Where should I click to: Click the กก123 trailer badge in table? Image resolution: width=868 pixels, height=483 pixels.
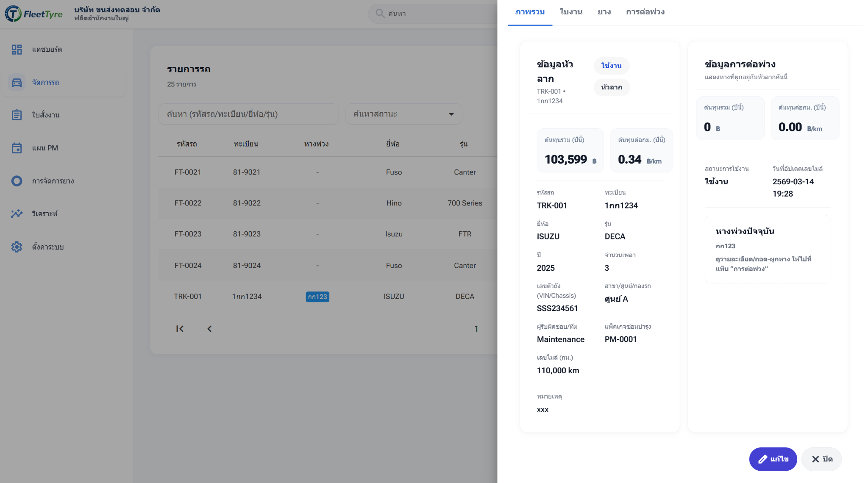317,297
